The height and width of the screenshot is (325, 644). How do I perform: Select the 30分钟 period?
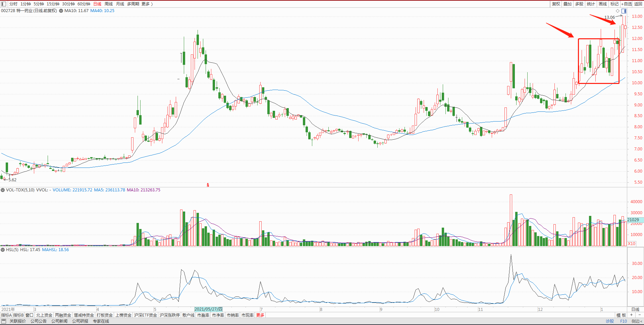coord(68,4)
